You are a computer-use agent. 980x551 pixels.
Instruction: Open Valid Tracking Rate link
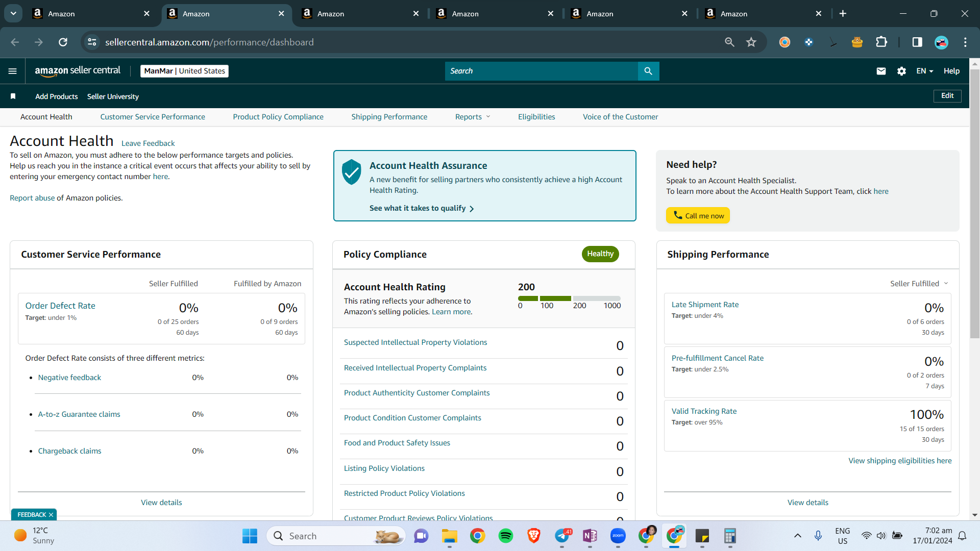click(704, 411)
